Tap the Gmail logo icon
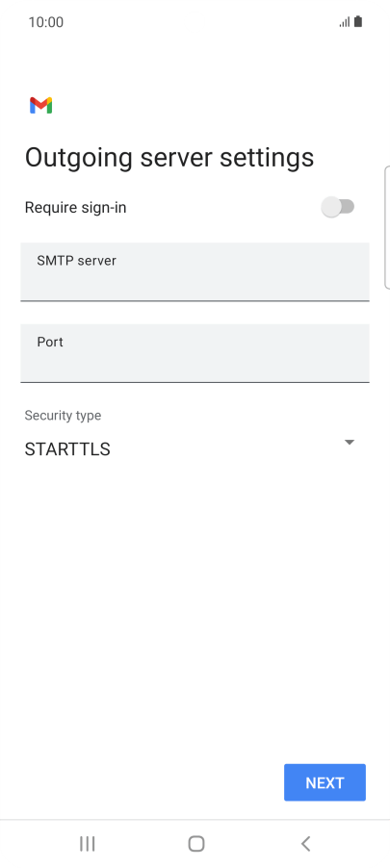390x868 pixels. 41,105
